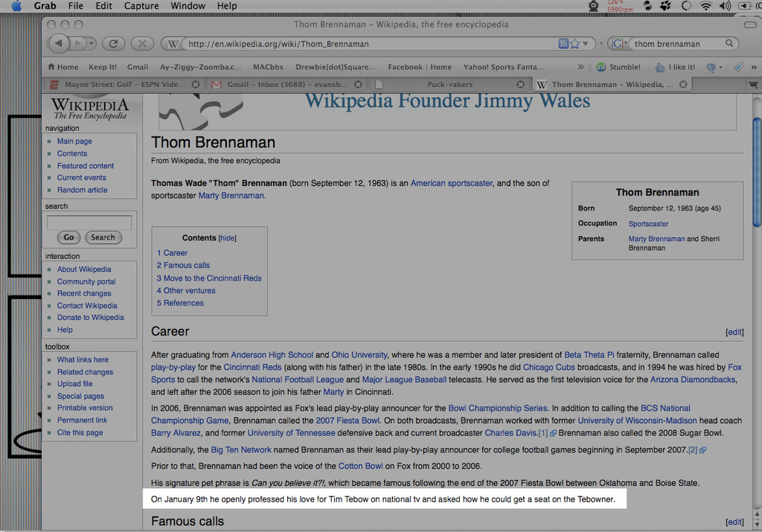Open the Marty Brennaman link in intro
This screenshot has height=532, width=762.
coord(231,195)
